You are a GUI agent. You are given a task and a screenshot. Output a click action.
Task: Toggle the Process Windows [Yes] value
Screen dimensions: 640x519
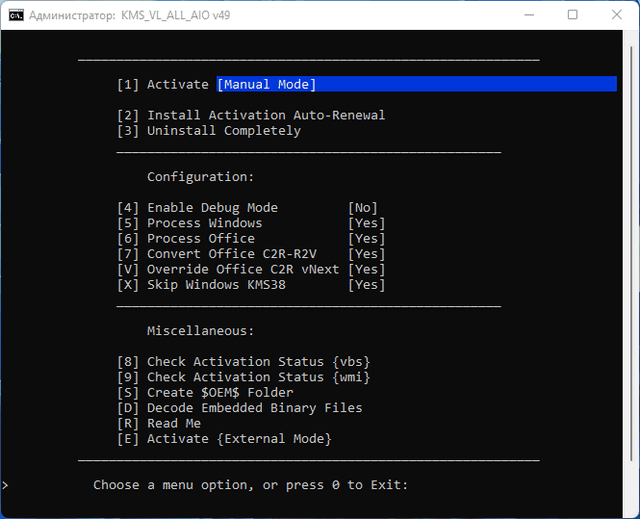point(366,223)
